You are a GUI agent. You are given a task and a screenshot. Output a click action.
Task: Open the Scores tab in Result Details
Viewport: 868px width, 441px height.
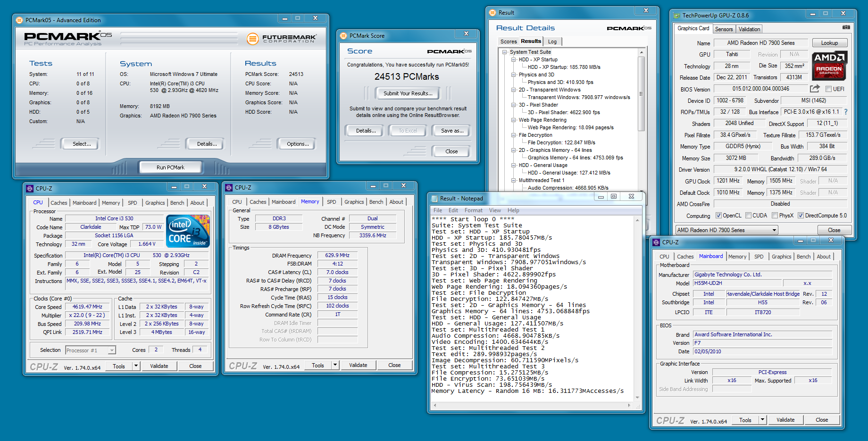[x=509, y=42]
